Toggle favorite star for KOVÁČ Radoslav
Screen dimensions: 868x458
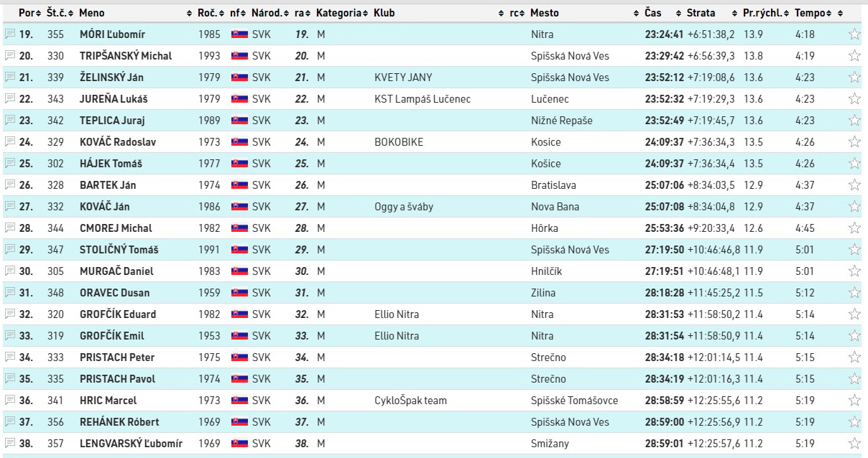pos(854,141)
